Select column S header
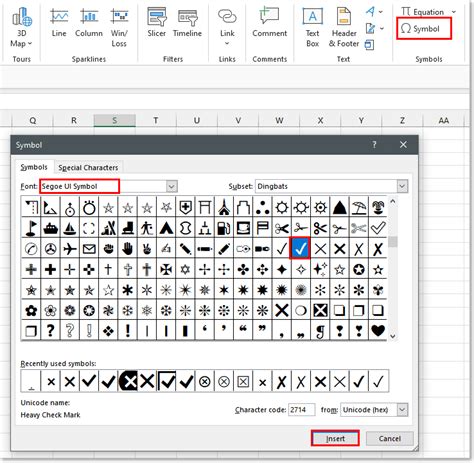Screen dimensions: 474x463 115,120
